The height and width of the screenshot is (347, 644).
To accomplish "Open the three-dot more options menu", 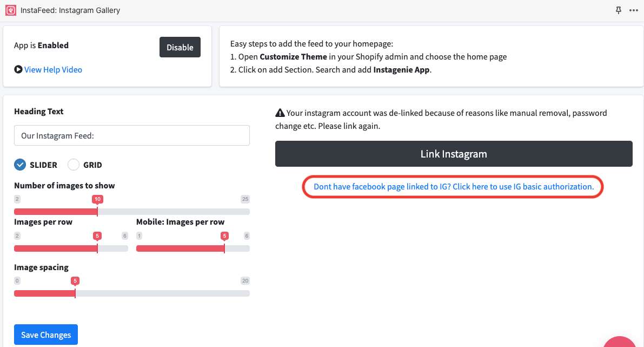I will tap(634, 10).
